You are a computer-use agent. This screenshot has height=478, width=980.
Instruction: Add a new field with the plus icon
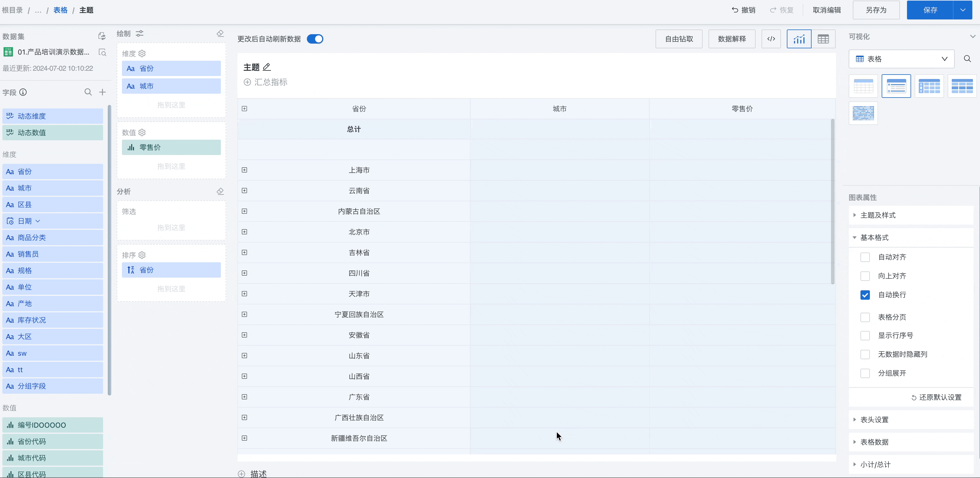pyautogui.click(x=102, y=92)
